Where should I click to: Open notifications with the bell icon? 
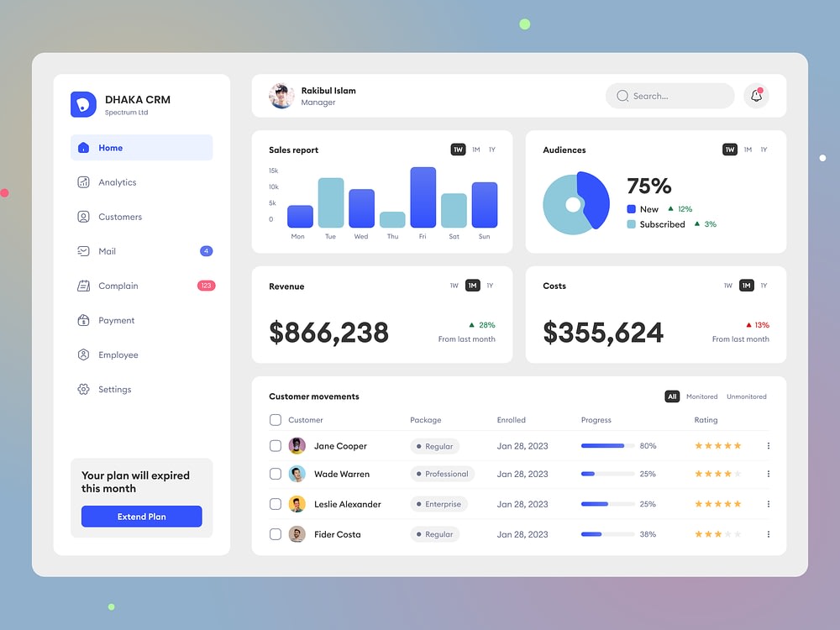click(x=756, y=96)
